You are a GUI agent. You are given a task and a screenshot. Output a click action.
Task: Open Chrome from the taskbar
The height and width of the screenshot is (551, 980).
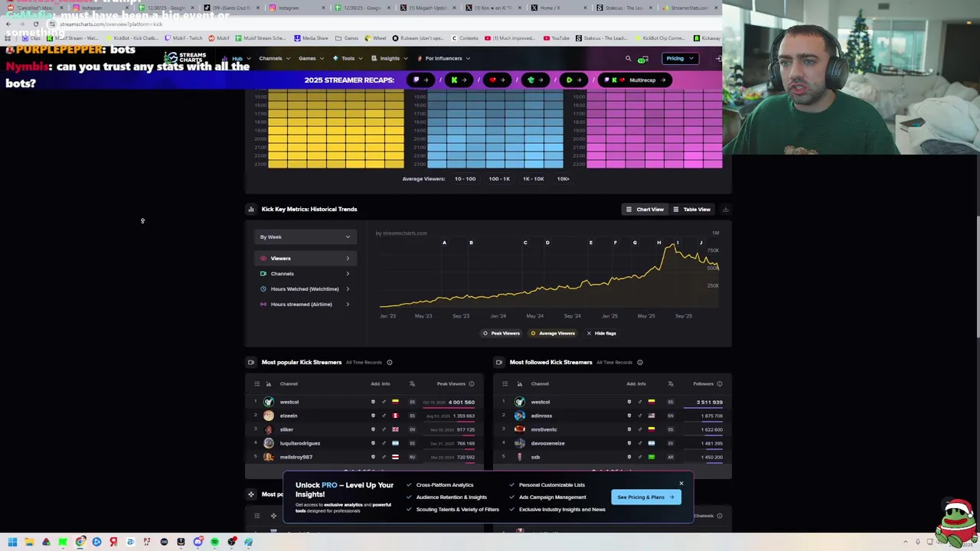click(80, 542)
